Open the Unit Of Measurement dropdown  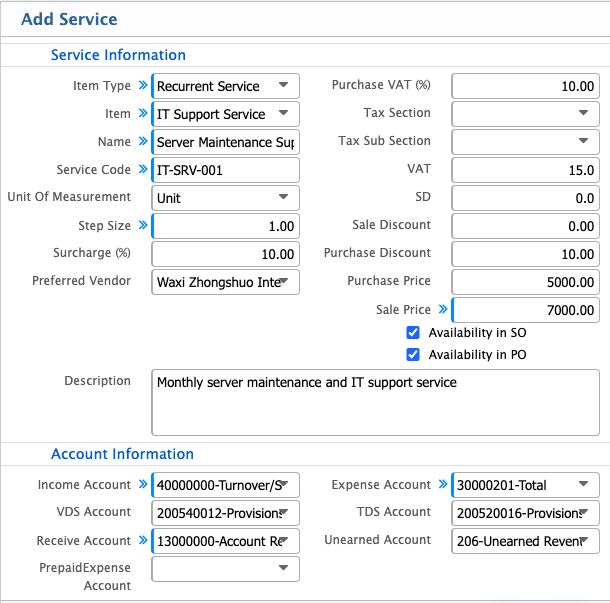tap(226, 198)
